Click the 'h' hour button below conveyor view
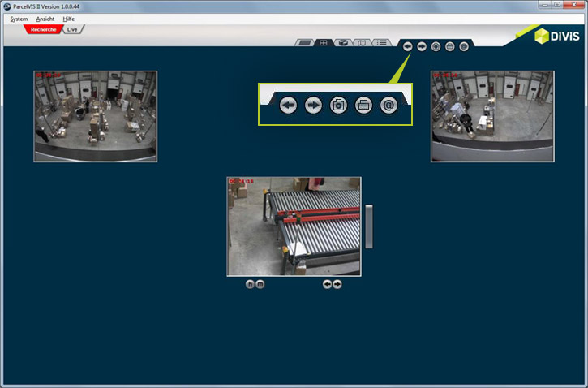 (250, 284)
